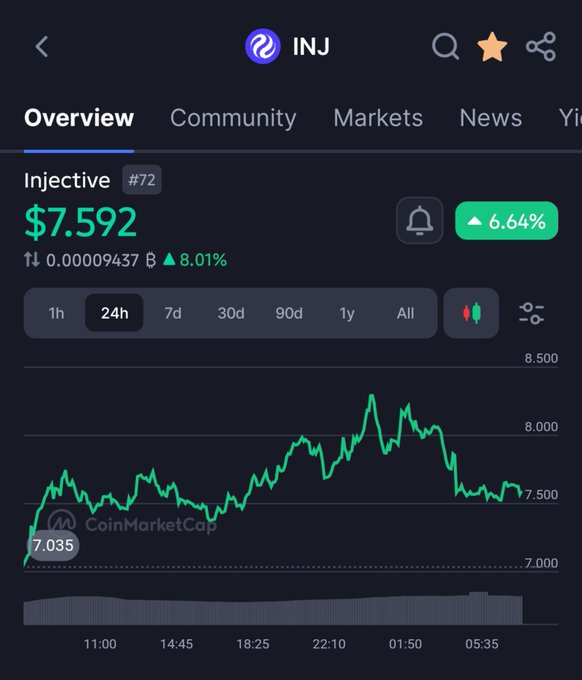Select the Overview tab

pyautogui.click(x=79, y=118)
